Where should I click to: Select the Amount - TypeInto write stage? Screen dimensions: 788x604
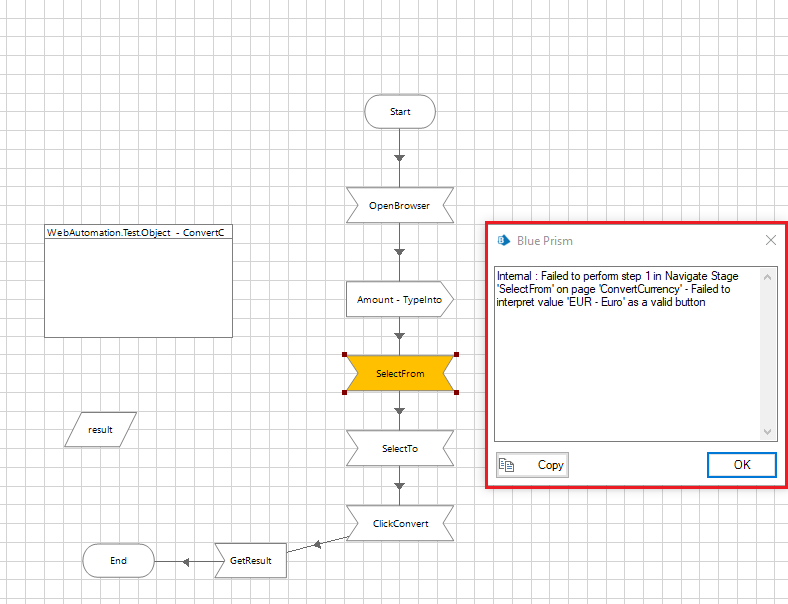tap(400, 299)
